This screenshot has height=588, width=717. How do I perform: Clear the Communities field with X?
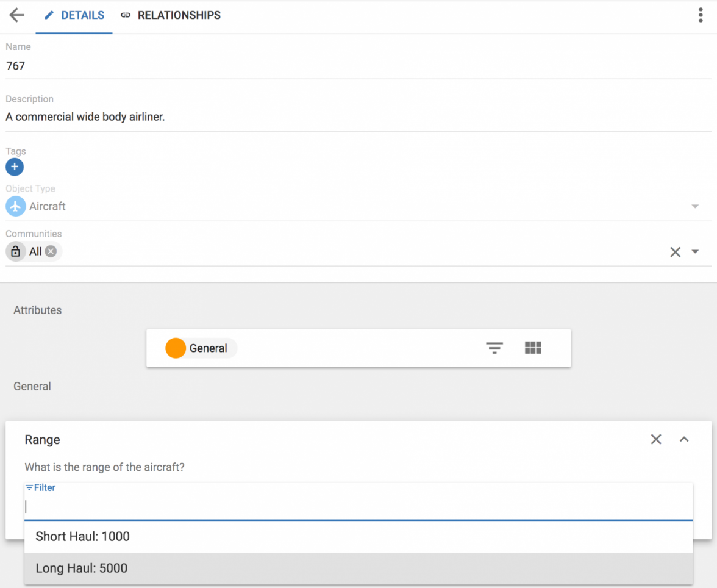pos(675,252)
